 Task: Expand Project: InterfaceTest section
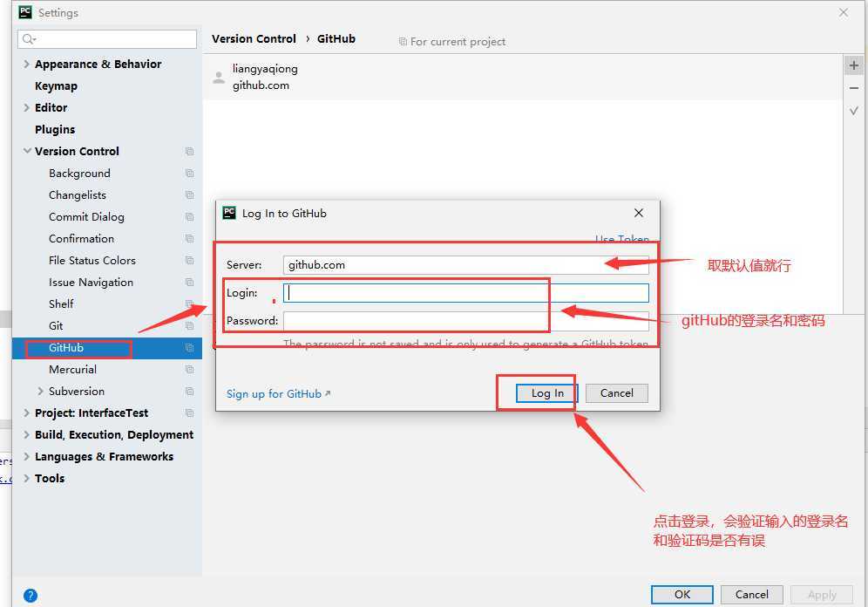[x=26, y=413]
